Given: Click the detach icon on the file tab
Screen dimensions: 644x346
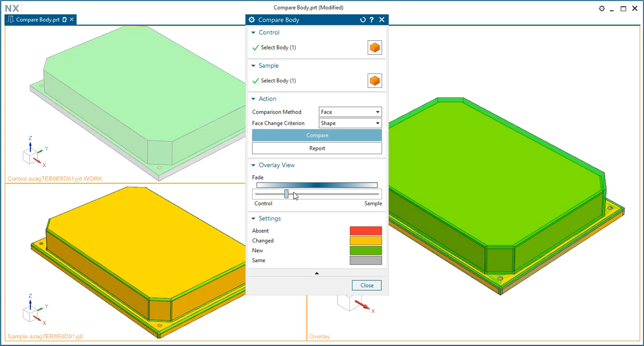Looking at the screenshot, I should (x=65, y=20).
